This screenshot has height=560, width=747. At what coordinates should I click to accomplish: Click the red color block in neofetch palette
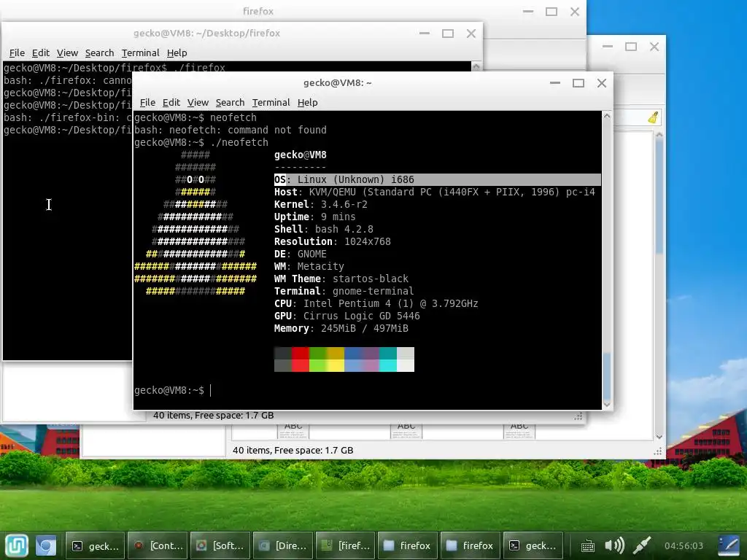point(301,359)
